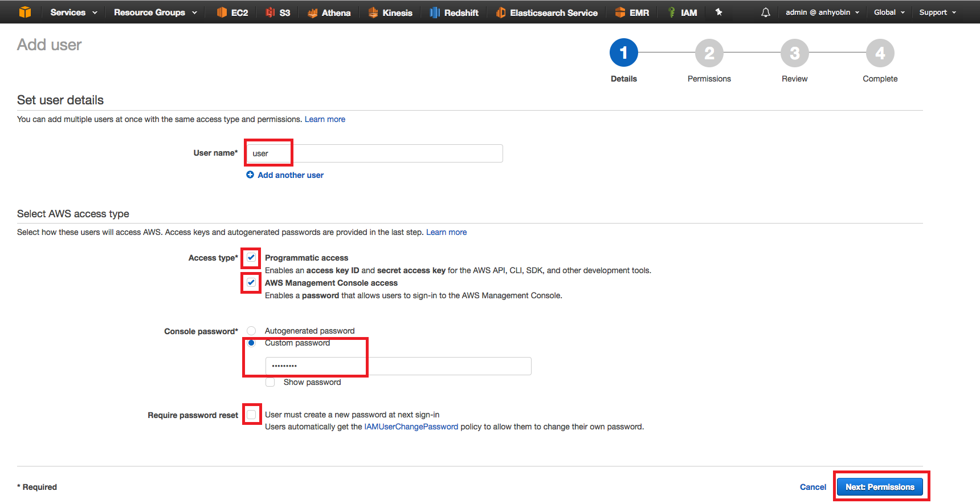This screenshot has width=980, height=503.
Task: Enable the Show password checkbox
Action: click(271, 382)
